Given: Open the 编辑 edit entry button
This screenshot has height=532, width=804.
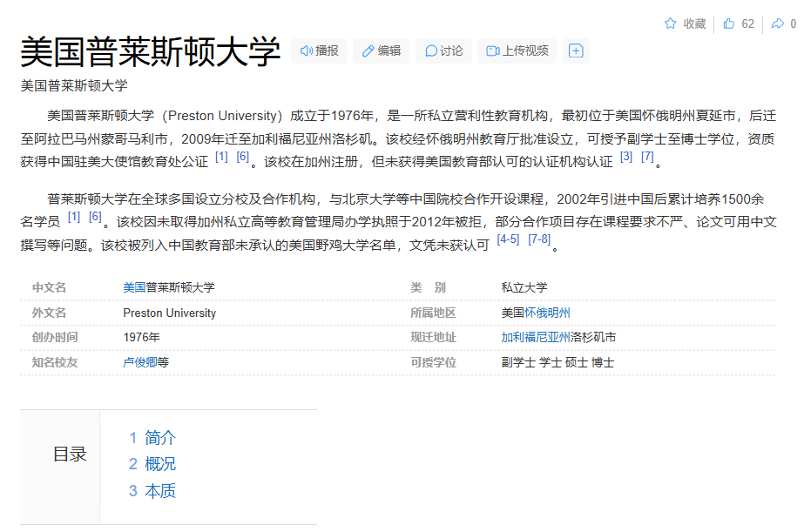Looking at the screenshot, I should [382, 51].
